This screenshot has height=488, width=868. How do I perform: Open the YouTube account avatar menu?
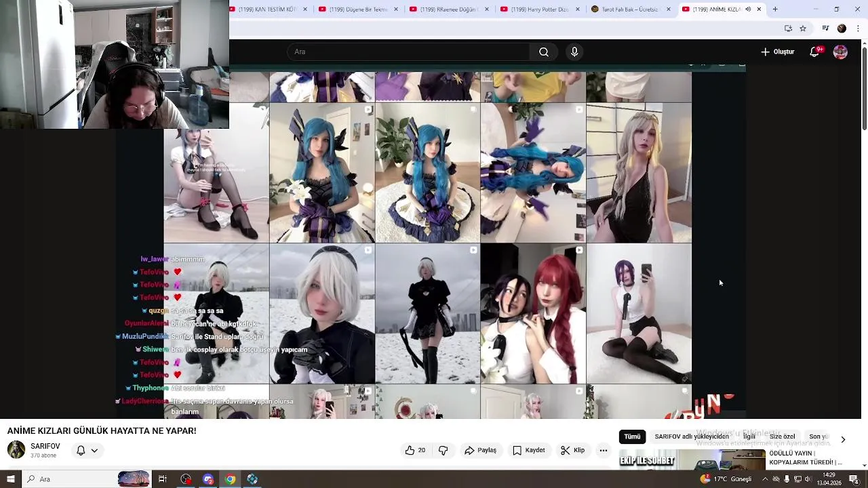pos(840,52)
